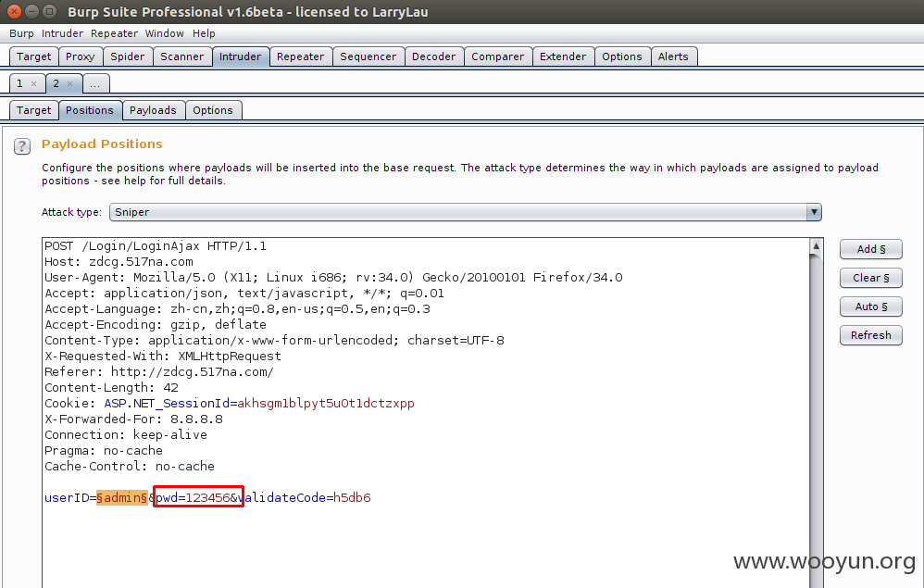
Task: Switch to the Repeater tool tab
Action: (301, 56)
